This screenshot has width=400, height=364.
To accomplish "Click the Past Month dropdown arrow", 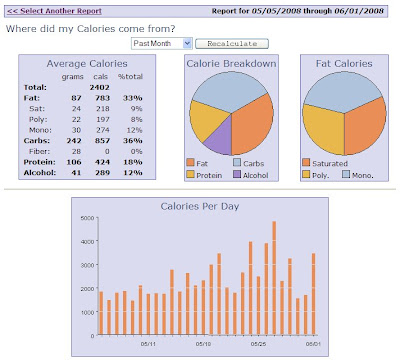I will (187, 43).
